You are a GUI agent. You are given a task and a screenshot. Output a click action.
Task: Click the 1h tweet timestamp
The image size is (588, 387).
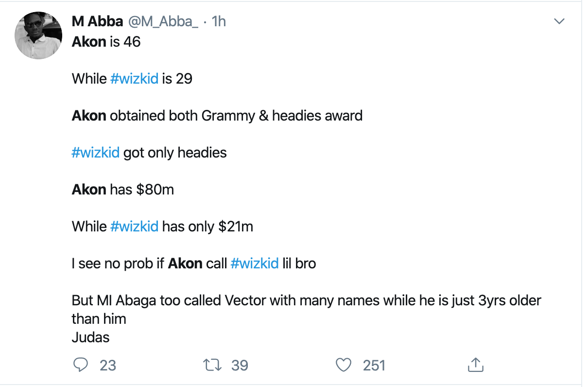219,21
